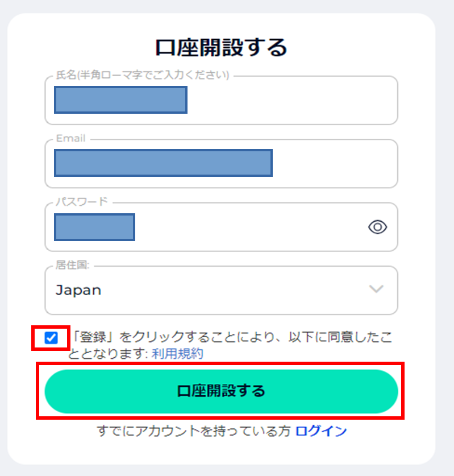
Task: Expand the country list chevron arrow
Action: tap(376, 289)
